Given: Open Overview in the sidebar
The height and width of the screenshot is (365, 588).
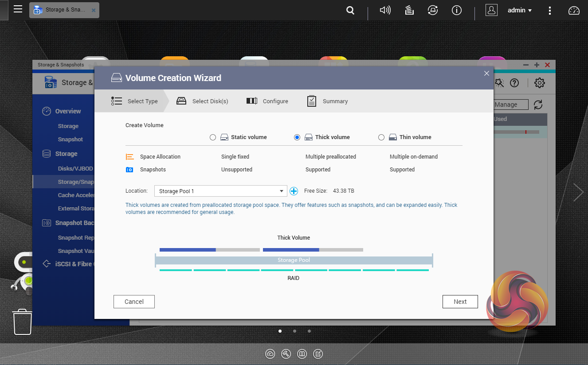Looking at the screenshot, I should (68, 111).
